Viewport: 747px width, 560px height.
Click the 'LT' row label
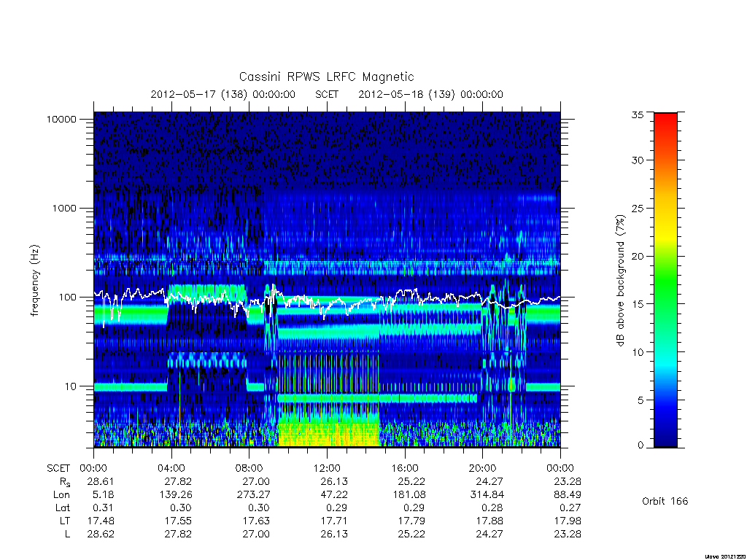click(65, 521)
